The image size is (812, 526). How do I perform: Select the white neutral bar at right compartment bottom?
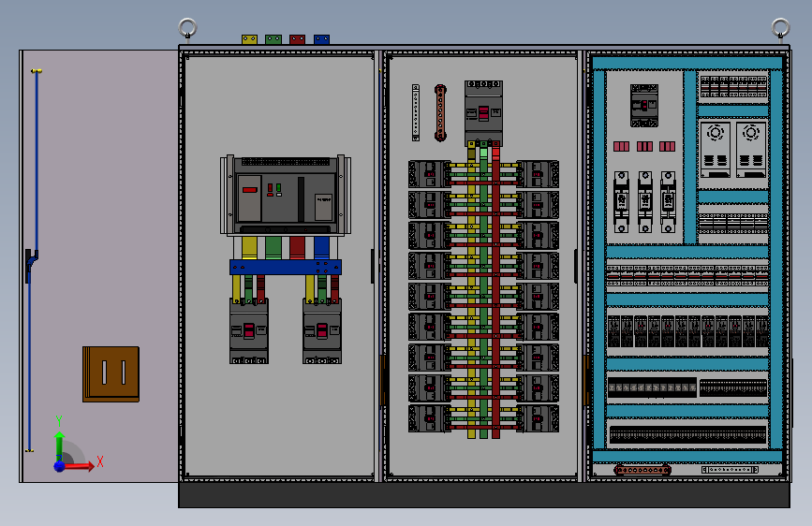click(730, 470)
